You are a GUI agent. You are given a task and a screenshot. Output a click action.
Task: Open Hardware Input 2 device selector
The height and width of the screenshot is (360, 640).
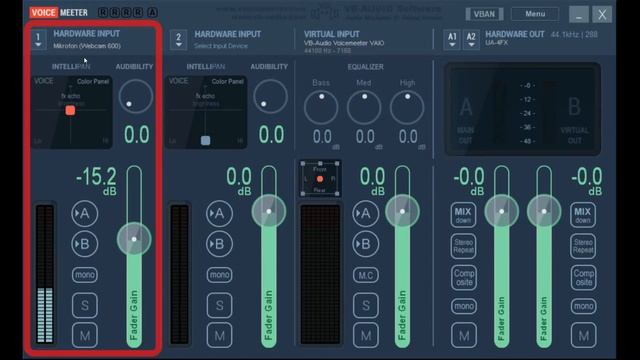178,40
